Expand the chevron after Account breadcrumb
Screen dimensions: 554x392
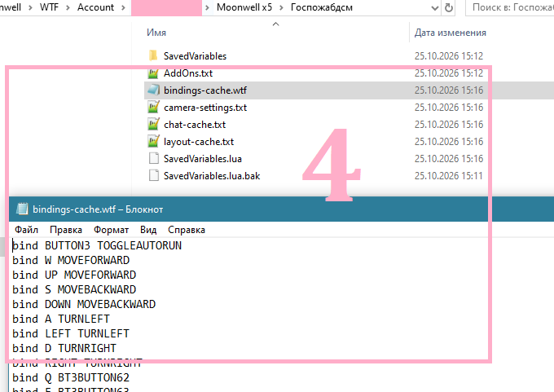(123, 7)
